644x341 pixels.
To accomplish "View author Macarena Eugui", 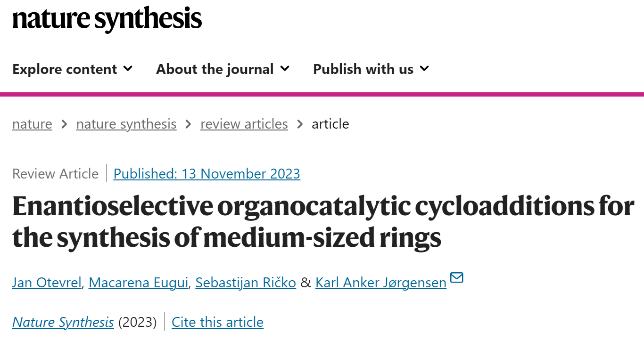I will [138, 283].
